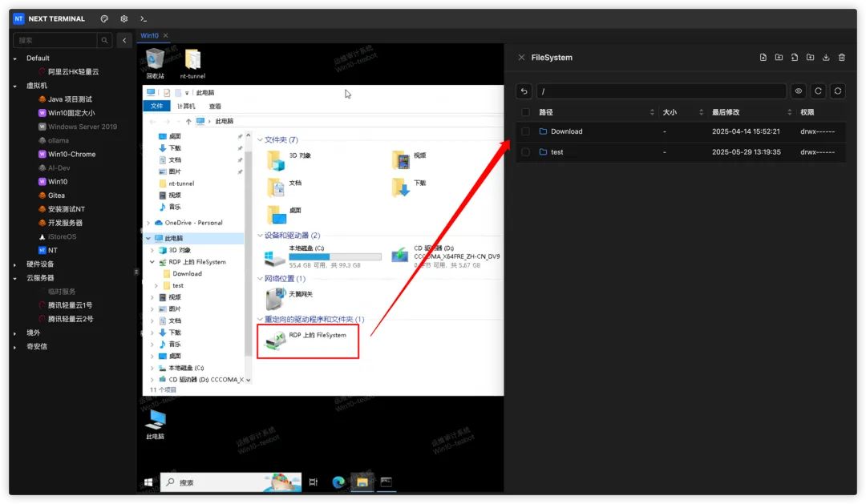Image resolution: width=866 pixels, height=504 pixels.
Task: Click the theme palette icon in top bar
Action: coord(104,18)
